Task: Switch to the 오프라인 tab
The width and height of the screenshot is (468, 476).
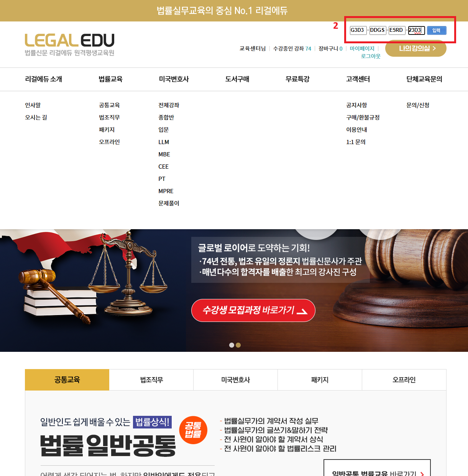Action: pos(404,380)
